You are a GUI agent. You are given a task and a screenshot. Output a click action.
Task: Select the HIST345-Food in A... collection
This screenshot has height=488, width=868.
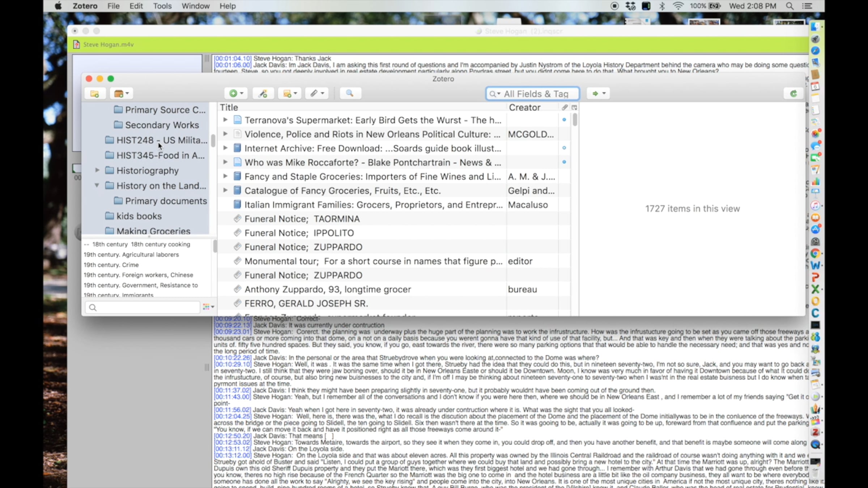pyautogui.click(x=155, y=155)
